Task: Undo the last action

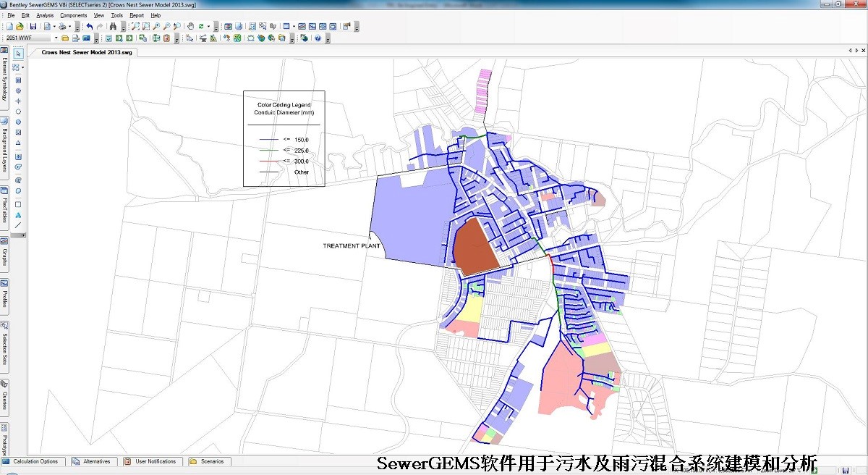Action: (89, 26)
